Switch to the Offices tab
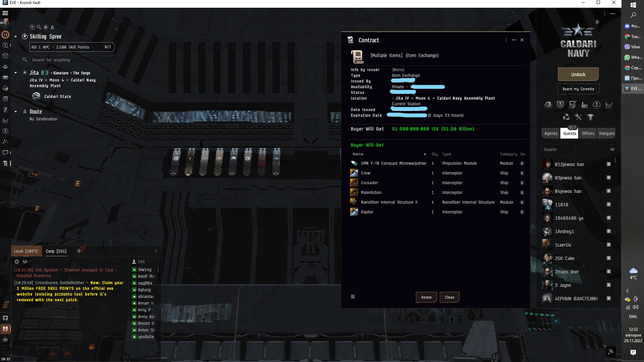Image resolution: width=644 pixels, height=362 pixels. (x=588, y=133)
